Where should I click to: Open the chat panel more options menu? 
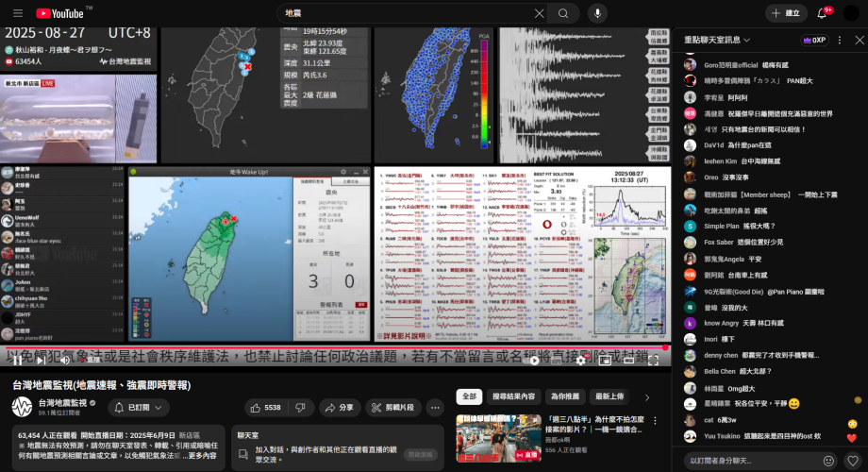[x=839, y=40]
